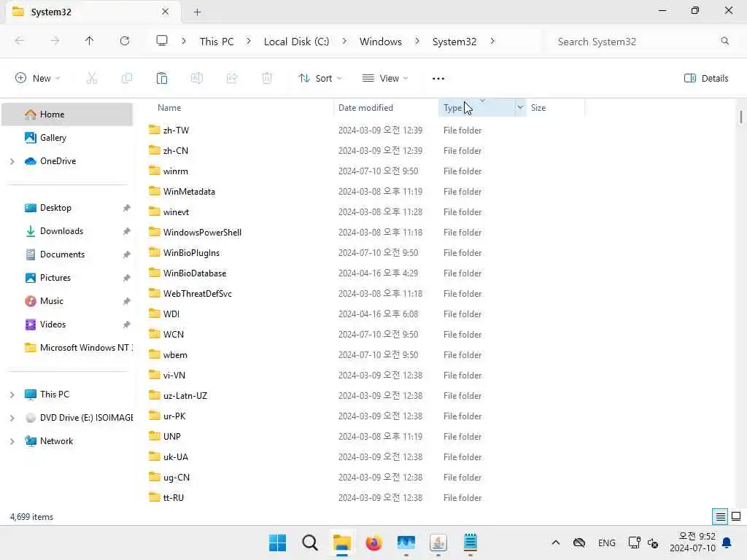Click the Java app taskbar icon

438,542
